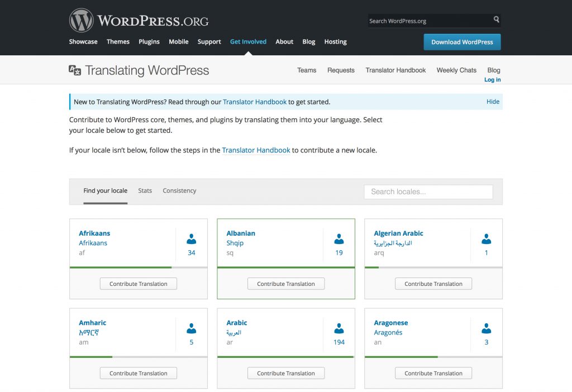
Task: Contribute Translation for Algerian Arabic
Action: [x=433, y=284]
